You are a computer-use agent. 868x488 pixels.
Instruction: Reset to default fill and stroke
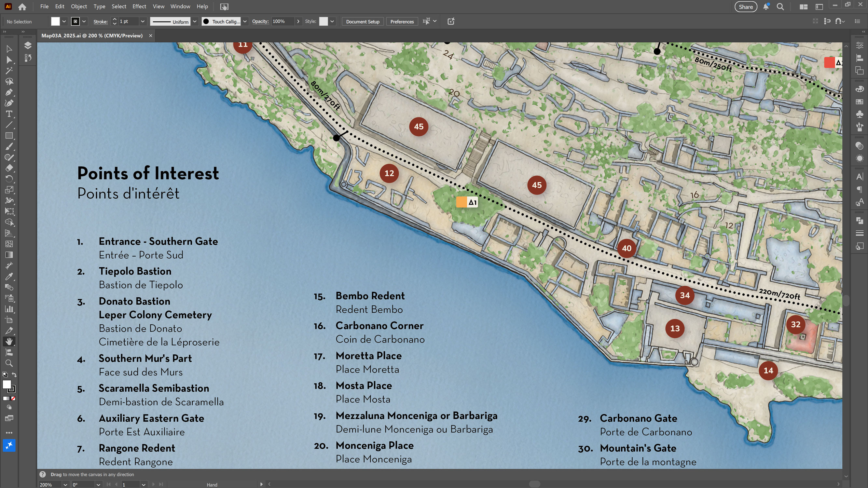coord(5,374)
